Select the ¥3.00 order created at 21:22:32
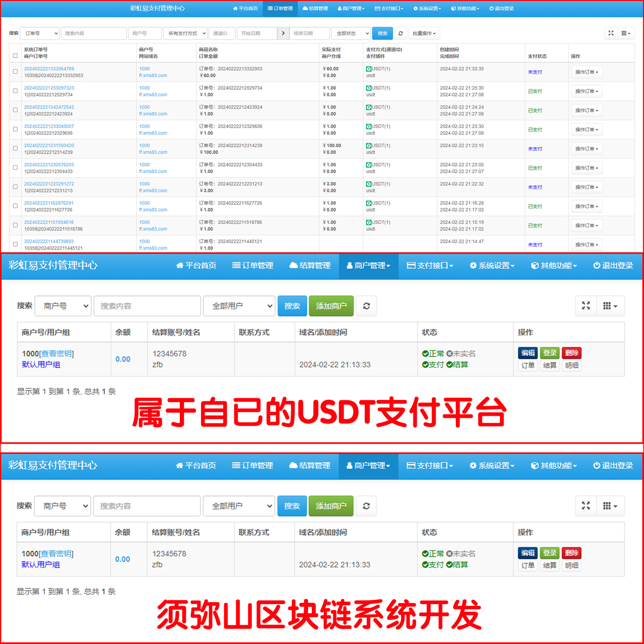644x644 pixels. point(15,187)
